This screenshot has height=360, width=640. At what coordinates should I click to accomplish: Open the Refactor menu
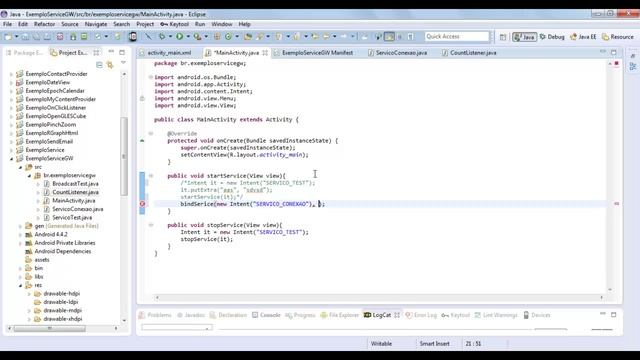coord(44,24)
